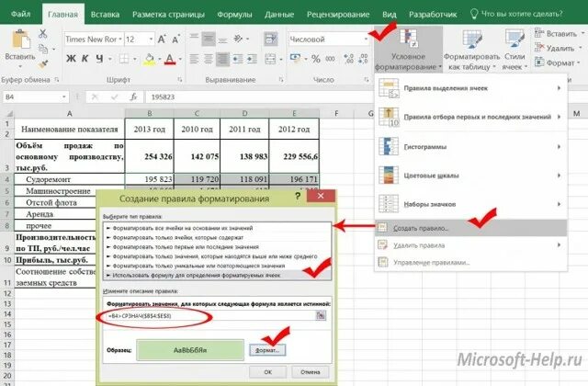Image resolution: width=588 pixels, height=386 pixels.
Task: Click the Cut scissors icon
Action: 43,33
